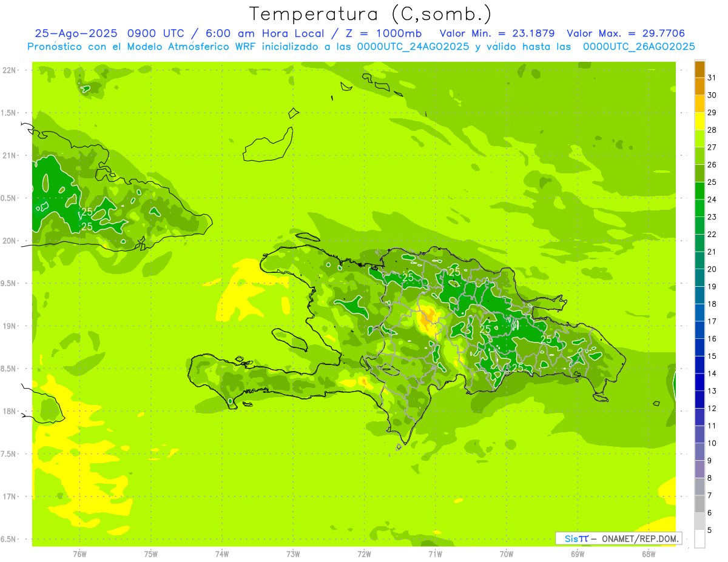Pick the white legend swatch below the 5 label

[x=699, y=539]
